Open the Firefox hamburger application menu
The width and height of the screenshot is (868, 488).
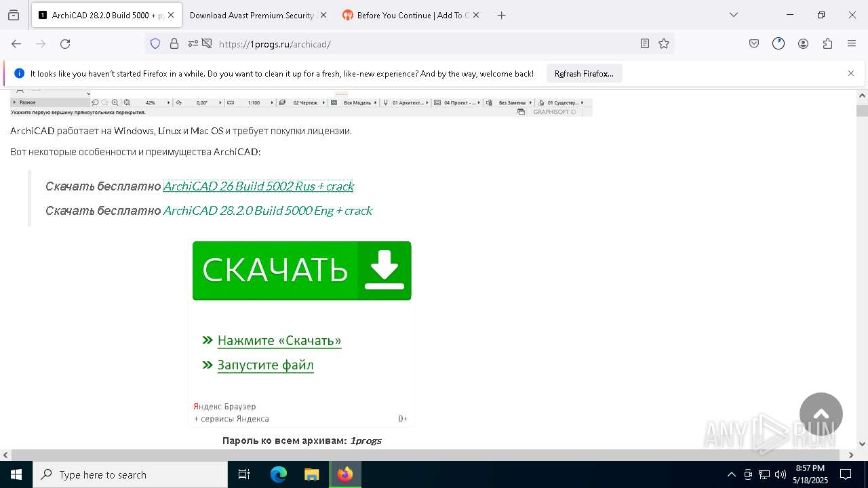pyautogui.click(x=852, y=43)
